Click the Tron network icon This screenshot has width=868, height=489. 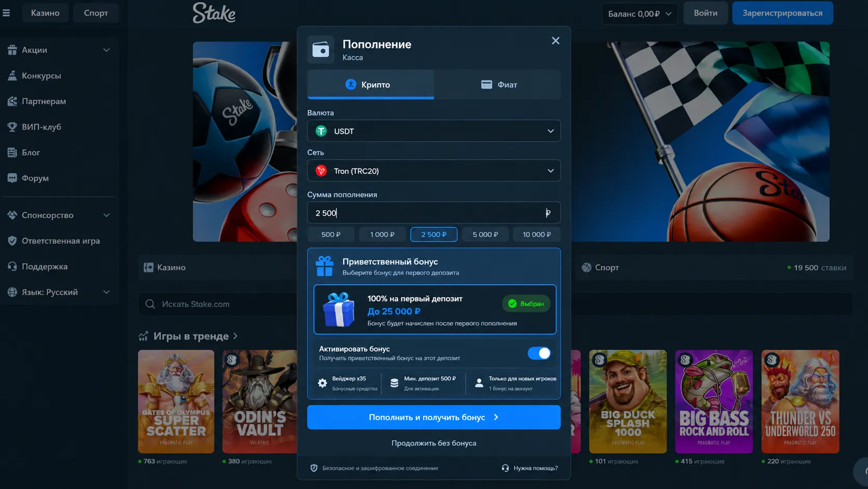[321, 171]
